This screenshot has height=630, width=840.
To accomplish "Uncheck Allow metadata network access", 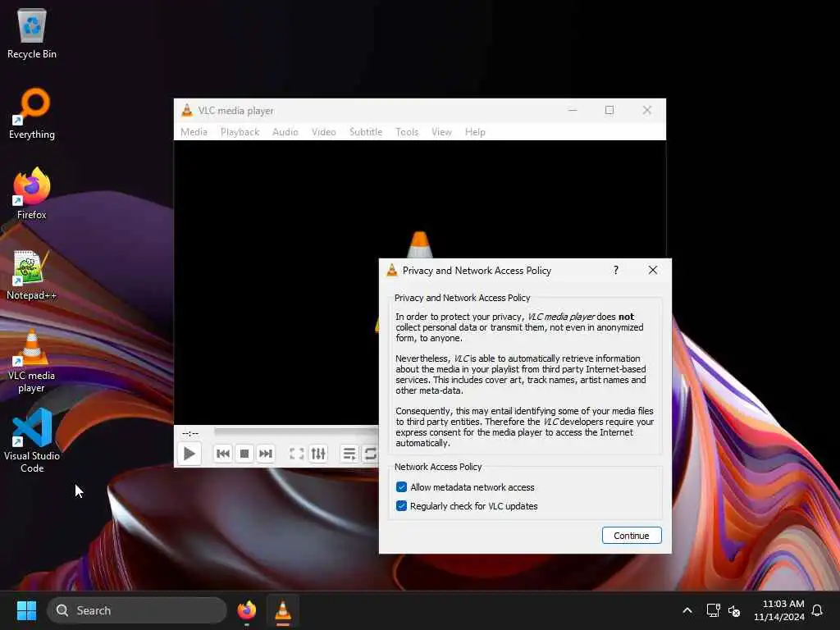I will point(401,487).
